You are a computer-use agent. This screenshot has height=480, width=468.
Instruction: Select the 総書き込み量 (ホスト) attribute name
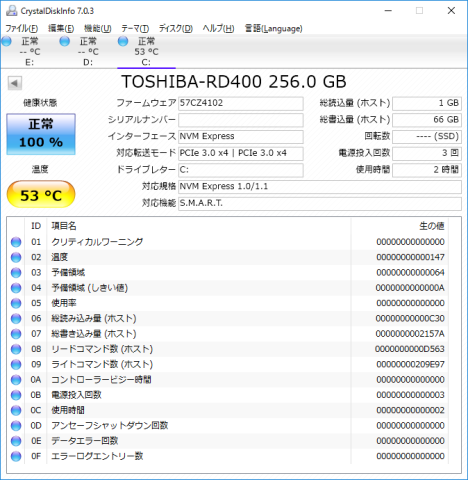94,334
